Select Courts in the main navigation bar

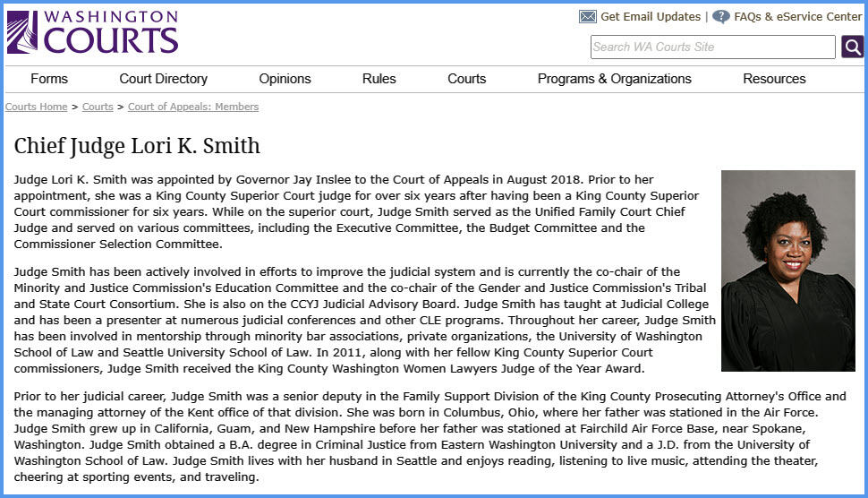click(466, 79)
